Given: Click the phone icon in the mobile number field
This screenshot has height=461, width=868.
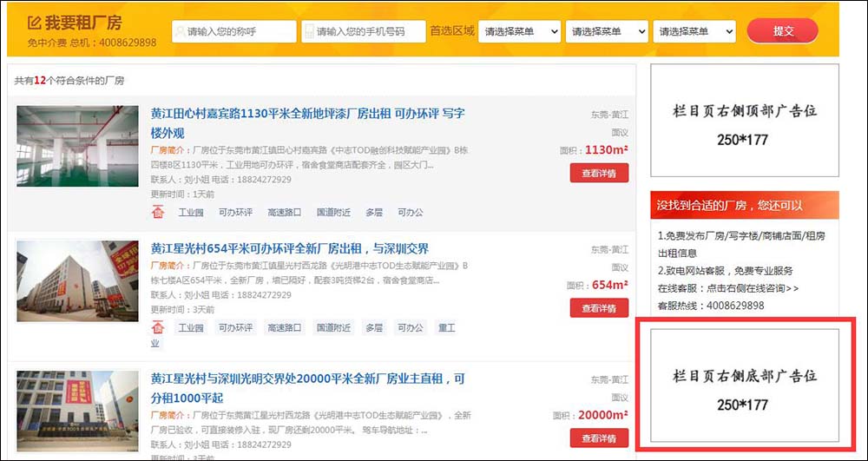Looking at the screenshot, I should point(310,31).
